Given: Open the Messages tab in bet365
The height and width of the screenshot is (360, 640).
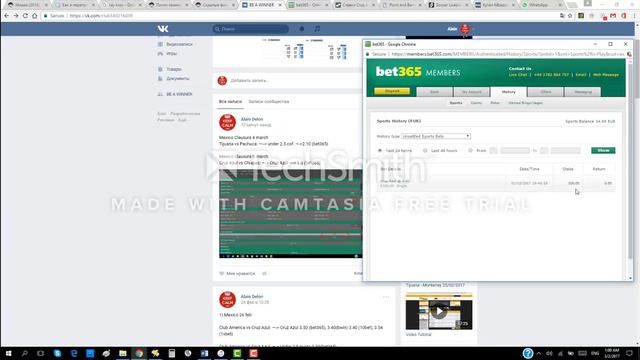Looking at the screenshot, I should click(x=583, y=92).
